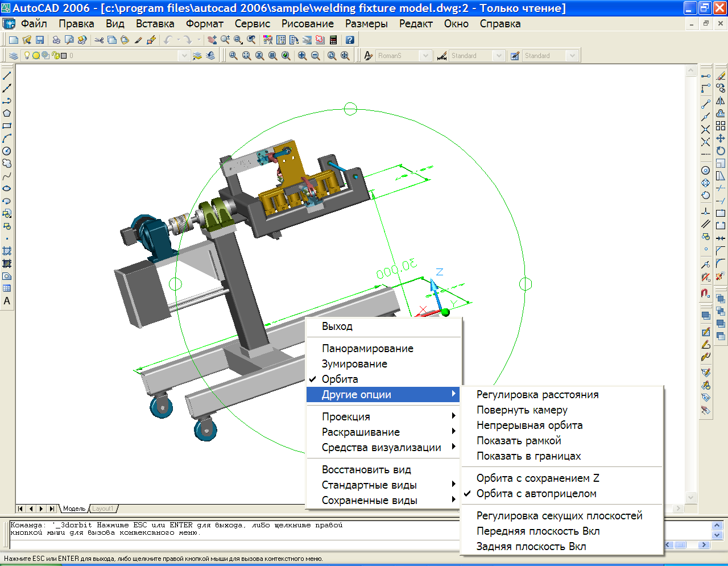Expand the Раскрашивание submenu

pos(383,432)
